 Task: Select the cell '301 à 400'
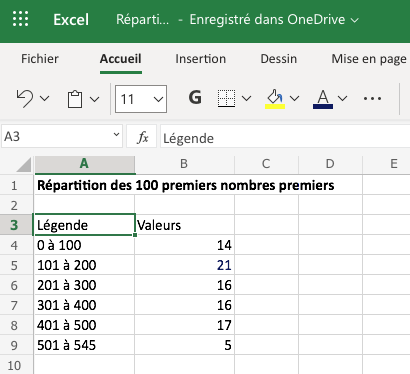[x=84, y=305]
